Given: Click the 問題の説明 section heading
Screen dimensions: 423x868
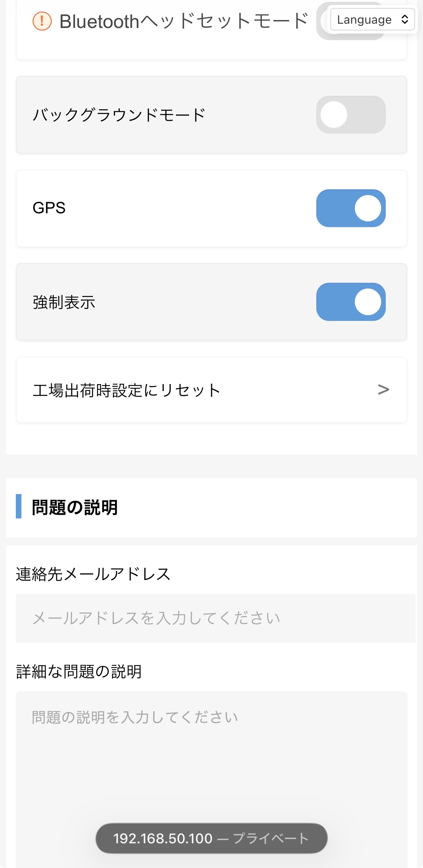Looking at the screenshot, I should pos(74,507).
